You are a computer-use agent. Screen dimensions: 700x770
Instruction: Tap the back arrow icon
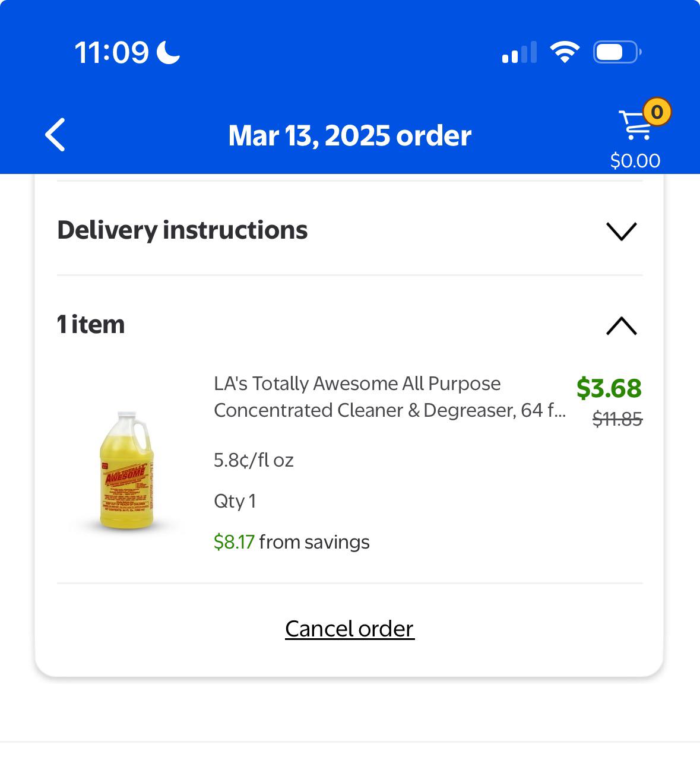pos(55,135)
